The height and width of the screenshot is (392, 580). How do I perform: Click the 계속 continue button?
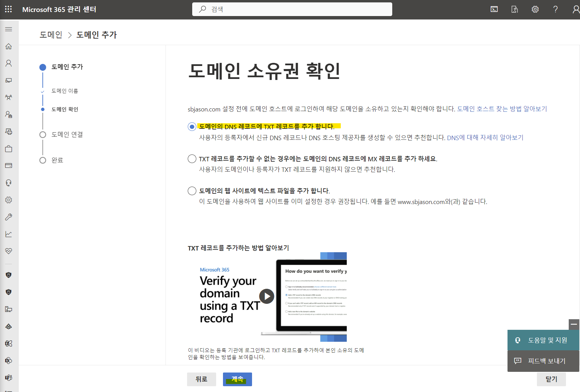[237, 379]
